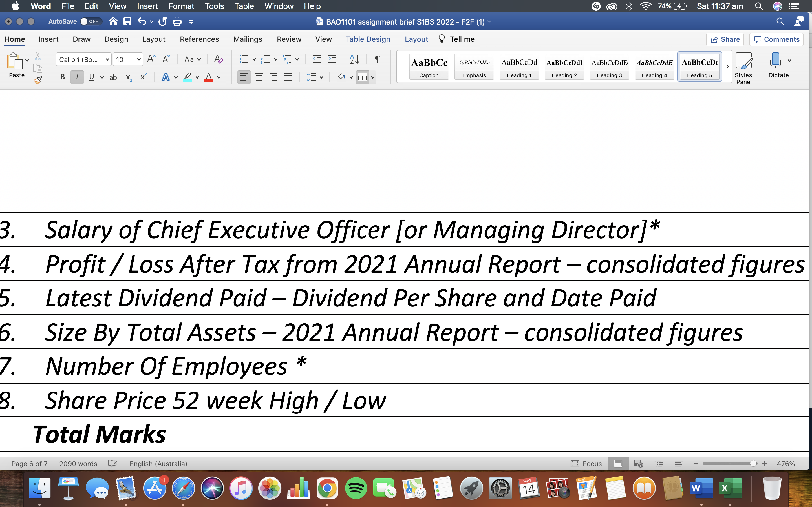Toggle Italic formatting off
The height and width of the screenshot is (507, 812).
77,77
